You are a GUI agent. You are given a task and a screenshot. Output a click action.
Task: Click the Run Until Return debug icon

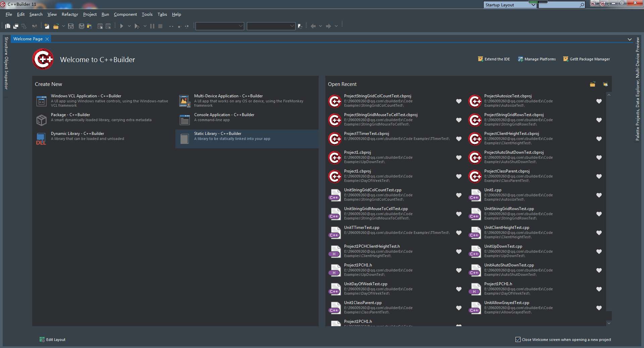pos(187,26)
